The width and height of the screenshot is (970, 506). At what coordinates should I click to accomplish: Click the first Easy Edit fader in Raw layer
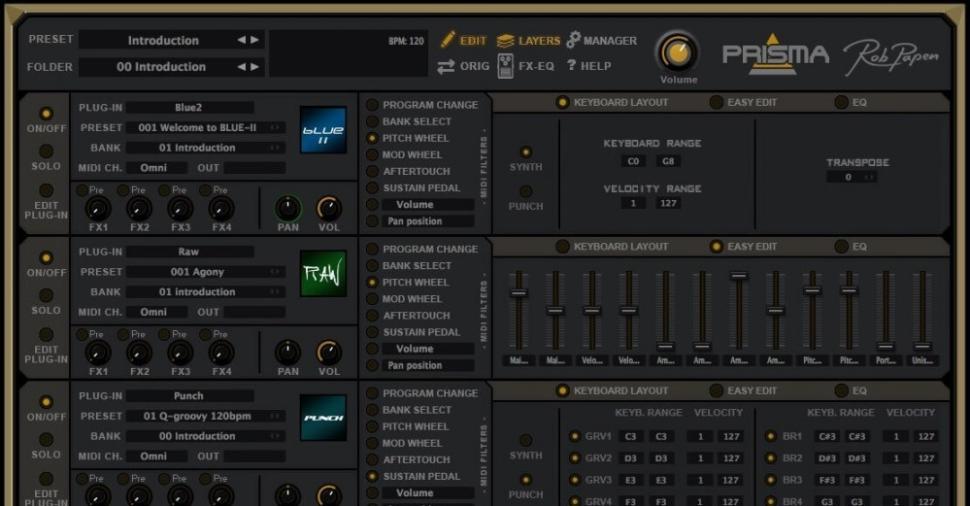(518, 293)
